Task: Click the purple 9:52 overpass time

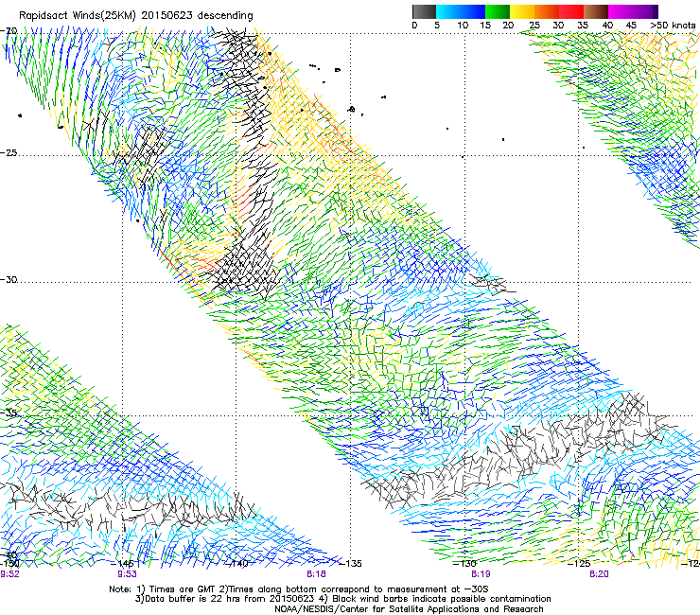Action: click(x=9, y=574)
